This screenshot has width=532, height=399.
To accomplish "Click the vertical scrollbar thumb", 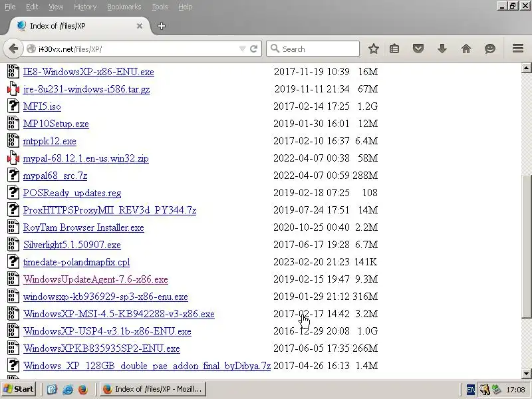I will 526,246.
